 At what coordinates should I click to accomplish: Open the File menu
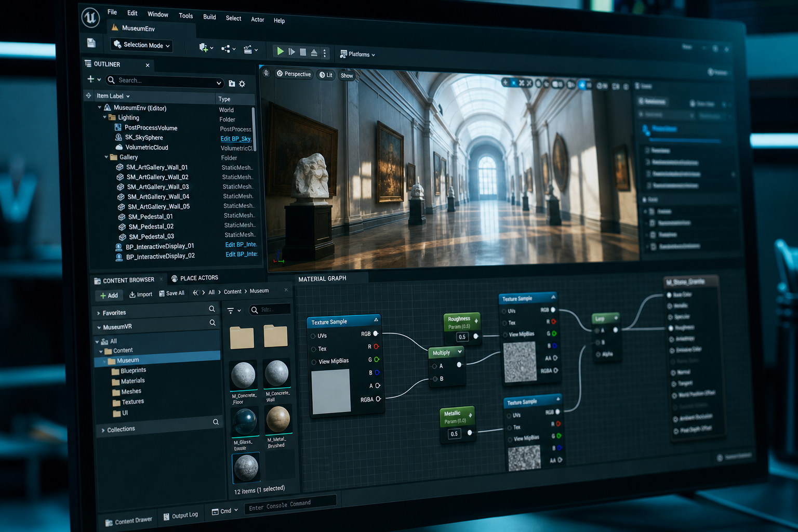(112, 12)
